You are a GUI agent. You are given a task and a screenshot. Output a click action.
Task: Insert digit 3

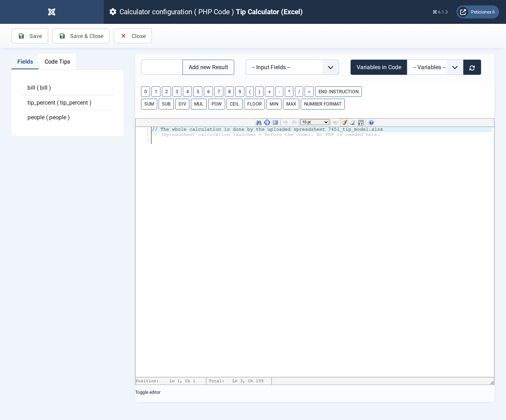point(177,92)
